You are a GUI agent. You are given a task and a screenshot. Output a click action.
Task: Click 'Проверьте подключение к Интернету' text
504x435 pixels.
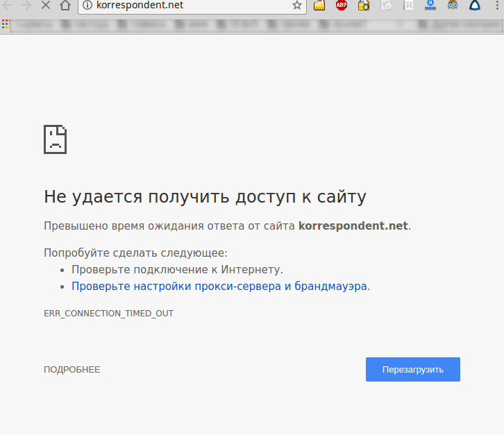[x=178, y=270]
